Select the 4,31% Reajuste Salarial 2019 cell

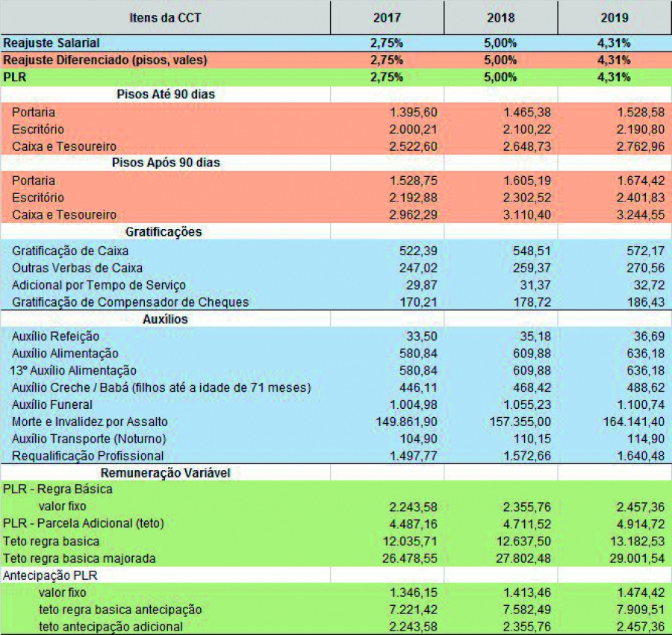point(614,43)
